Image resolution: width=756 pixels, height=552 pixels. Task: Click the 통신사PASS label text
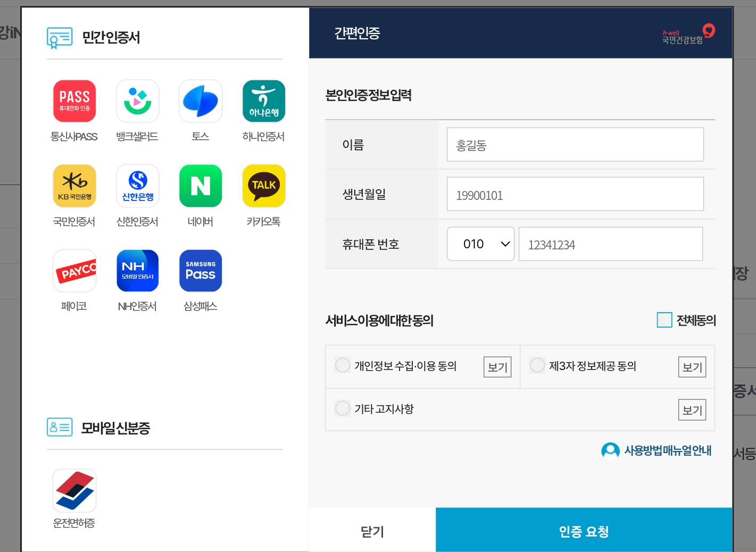click(74, 137)
